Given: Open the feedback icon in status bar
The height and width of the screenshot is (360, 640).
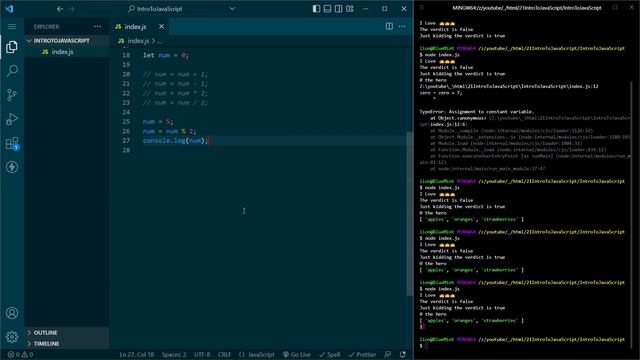Looking at the screenshot, I should tap(388, 355).
